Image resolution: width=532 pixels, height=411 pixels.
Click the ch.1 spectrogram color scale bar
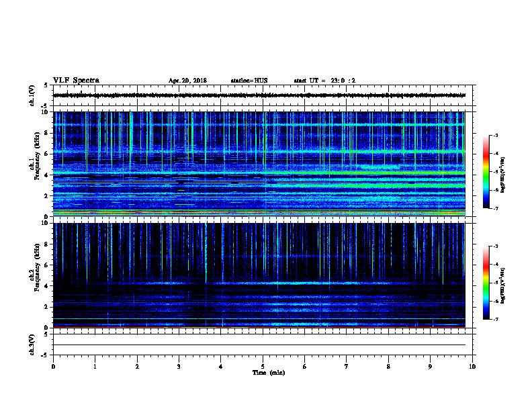click(x=486, y=172)
